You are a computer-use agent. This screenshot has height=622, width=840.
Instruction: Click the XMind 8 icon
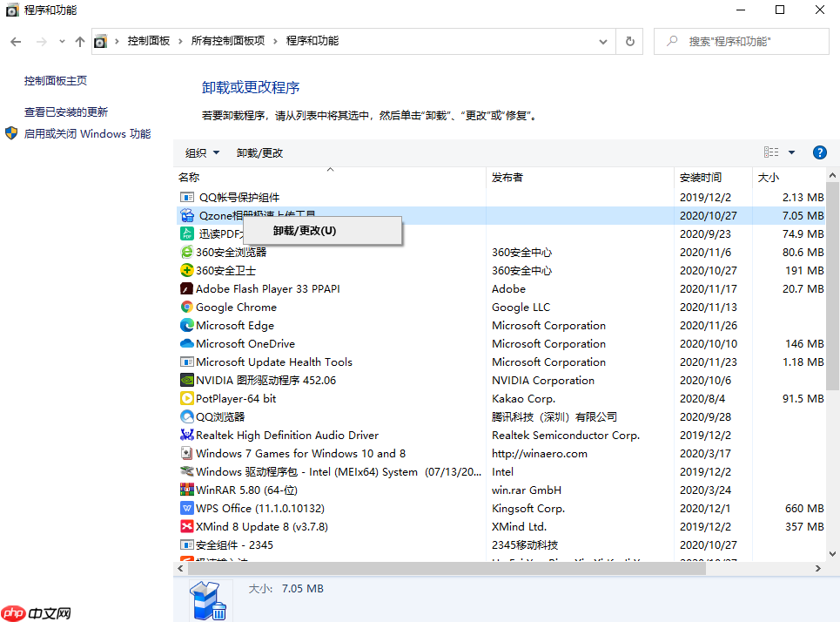click(x=186, y=526)
